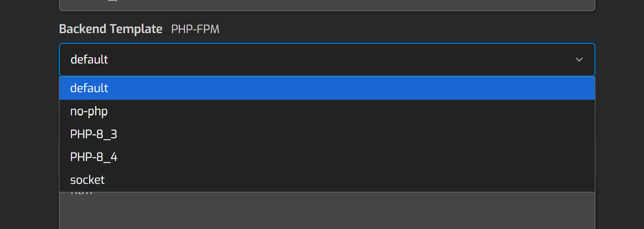This screenshot has width=644, height=229.
Task: Pick the "PHP-8_4" backend template
Action: click(x=93, y=157)
